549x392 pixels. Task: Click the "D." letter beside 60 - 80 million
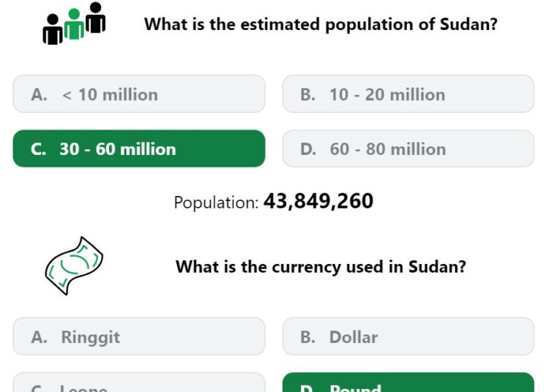[x=308, y=149]
